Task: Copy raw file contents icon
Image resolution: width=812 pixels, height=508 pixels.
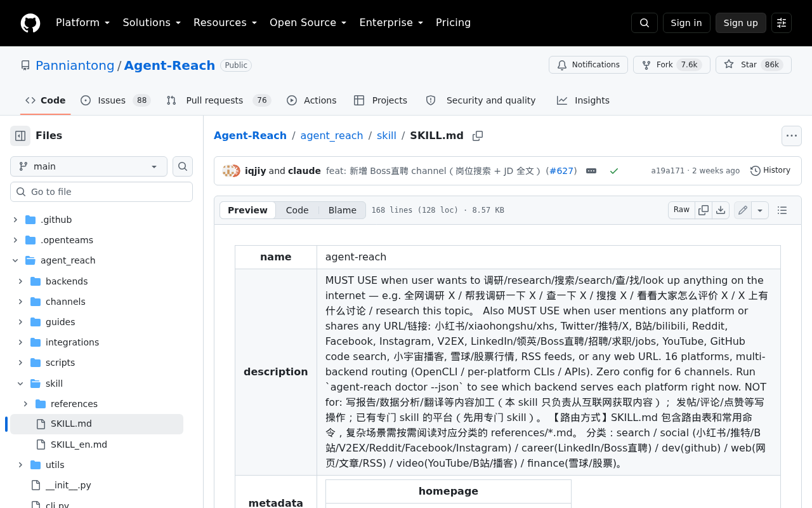Action: point(704,210)
